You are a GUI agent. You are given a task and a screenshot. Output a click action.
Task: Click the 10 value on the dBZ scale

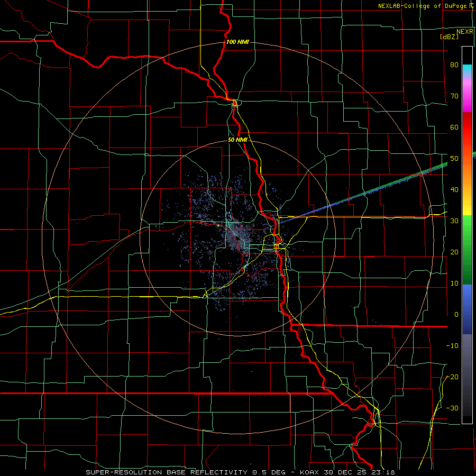point(454,283)
